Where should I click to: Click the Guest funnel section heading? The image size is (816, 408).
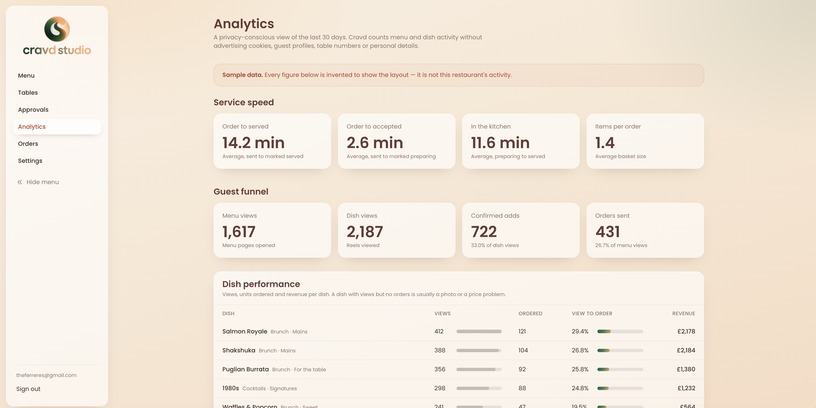coord(241,192)
